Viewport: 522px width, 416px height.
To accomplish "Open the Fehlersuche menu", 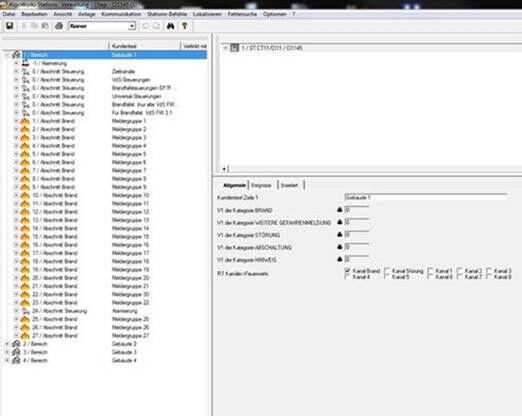I will (x=242, y=14).
